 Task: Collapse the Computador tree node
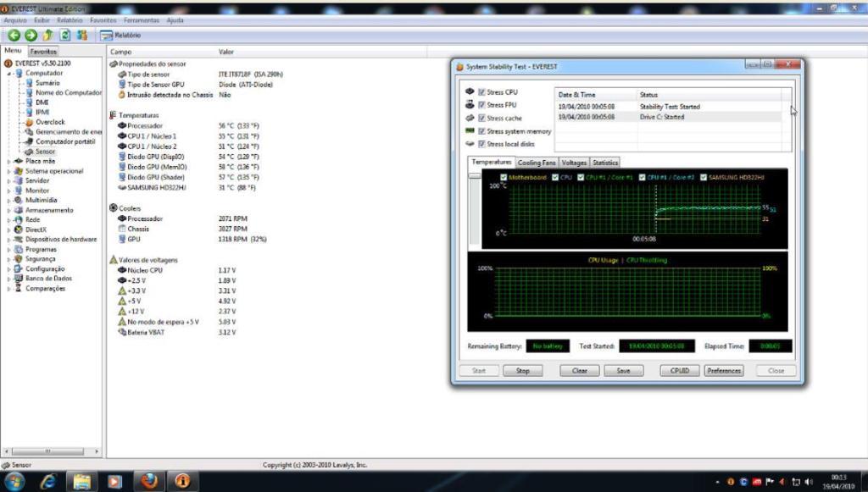(x=8, y=74)
